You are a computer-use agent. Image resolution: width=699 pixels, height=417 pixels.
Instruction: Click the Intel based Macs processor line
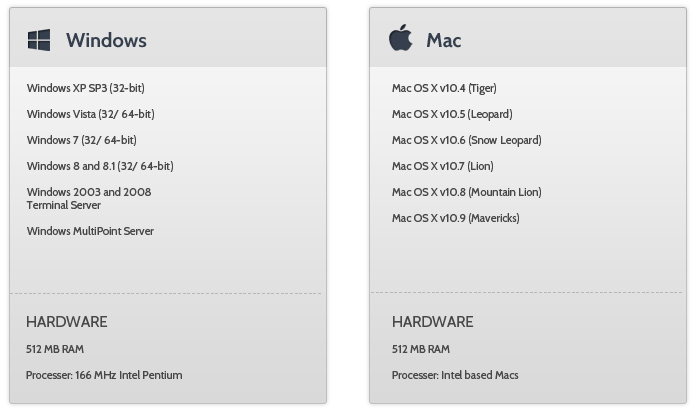tap(455, 376)
